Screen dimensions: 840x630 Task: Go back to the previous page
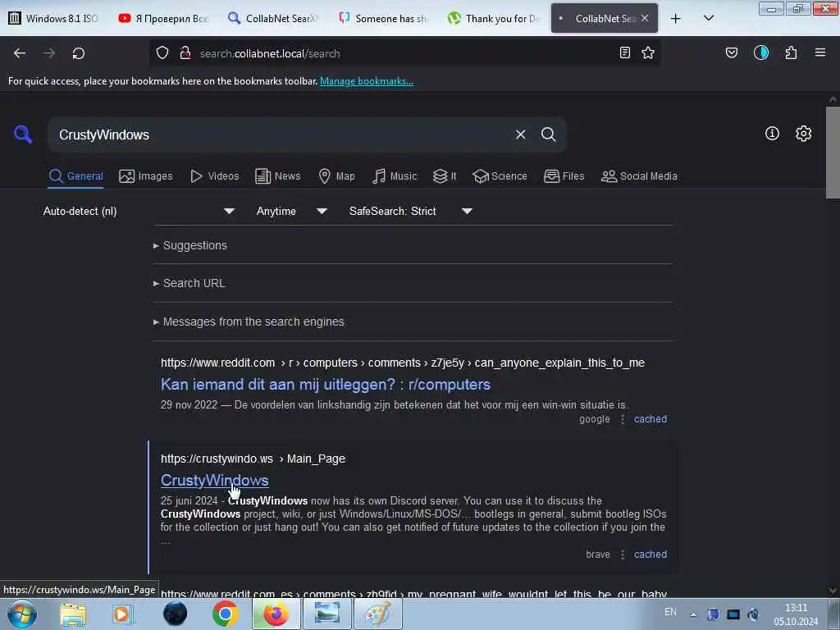pyautogui.click(x=20, y=53)
